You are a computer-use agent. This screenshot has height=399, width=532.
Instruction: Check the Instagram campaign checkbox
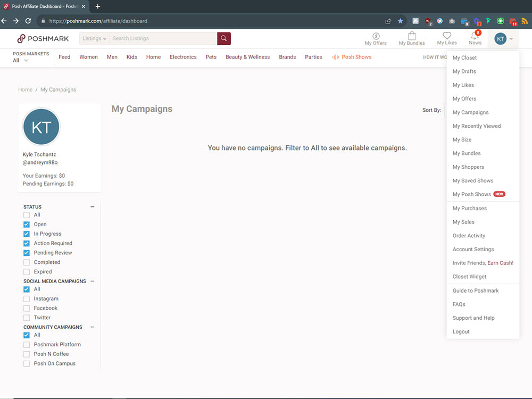27,298
